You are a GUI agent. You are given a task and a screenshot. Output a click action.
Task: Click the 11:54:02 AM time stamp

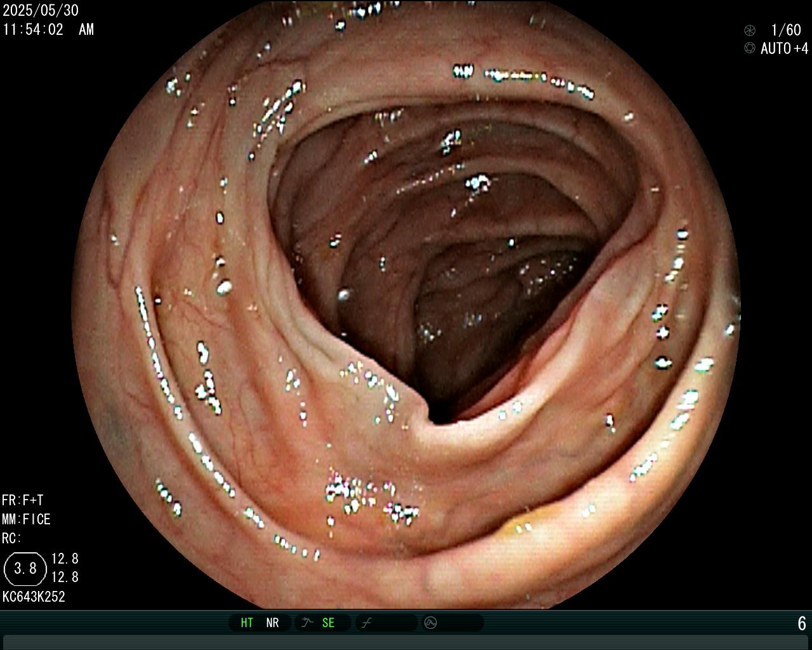point(48,29)
